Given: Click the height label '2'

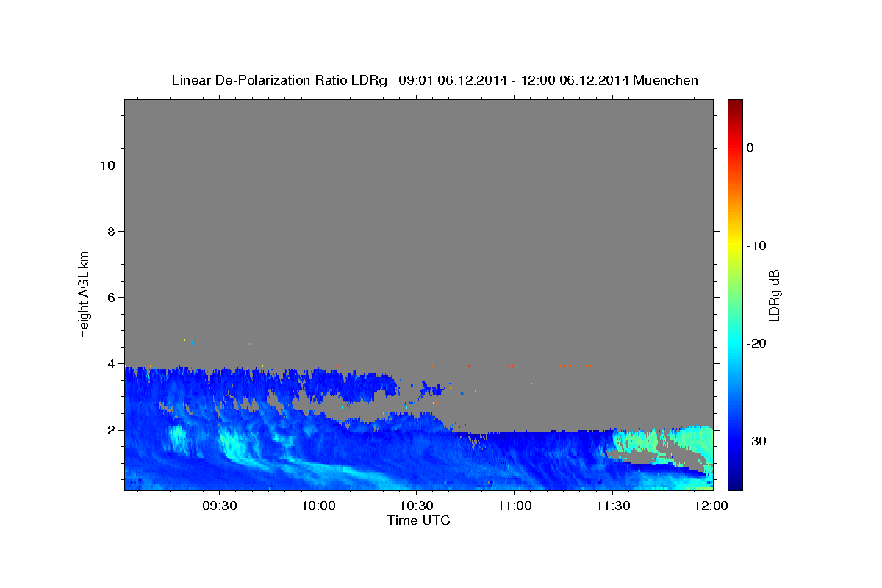Looking at the screenshot, I should click(110, 429).
